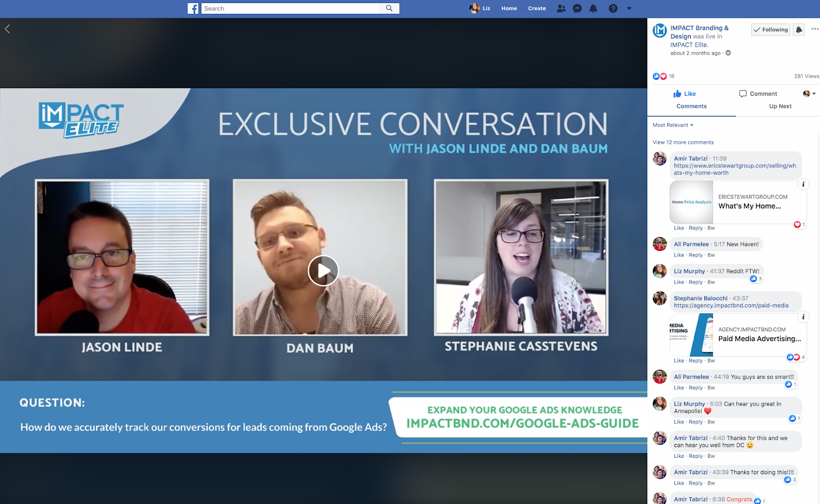The width and height of the screenshot is (820, 504).
Task: Open the Notifications bell in top bar
Action: pos(593,8)
